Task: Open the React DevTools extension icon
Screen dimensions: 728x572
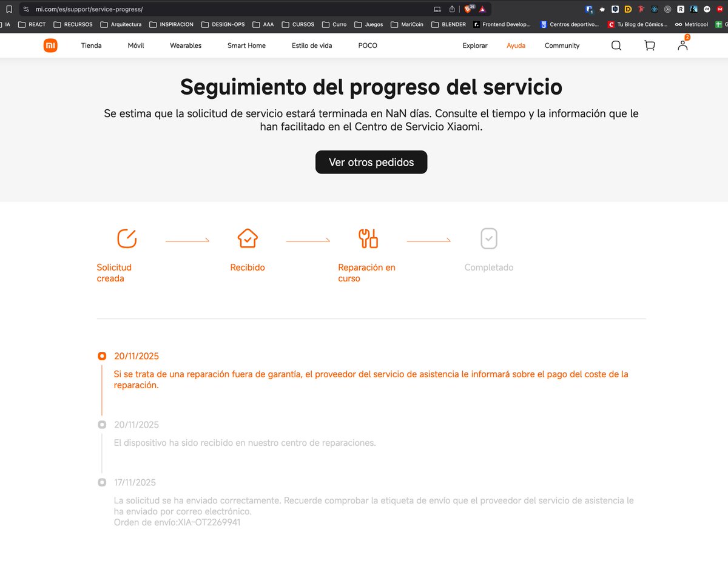Action: tap(655, 9)
